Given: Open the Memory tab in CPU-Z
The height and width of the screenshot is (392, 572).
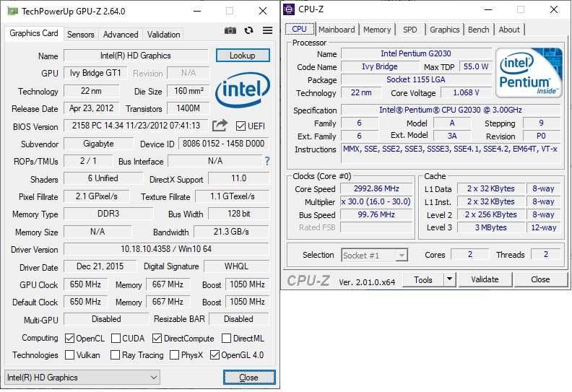Looking at the screenshot, I should click(377, 30).
